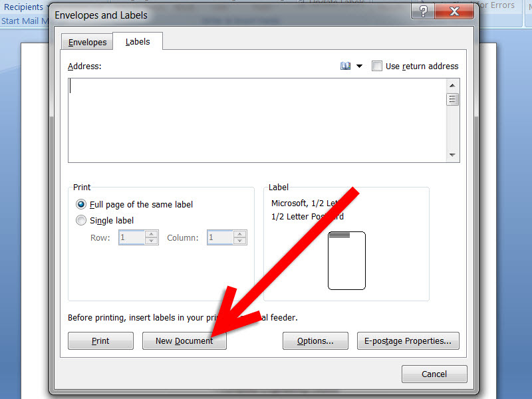
Task: Switch to the Envelopes tab
Action: tap(87, 41)
